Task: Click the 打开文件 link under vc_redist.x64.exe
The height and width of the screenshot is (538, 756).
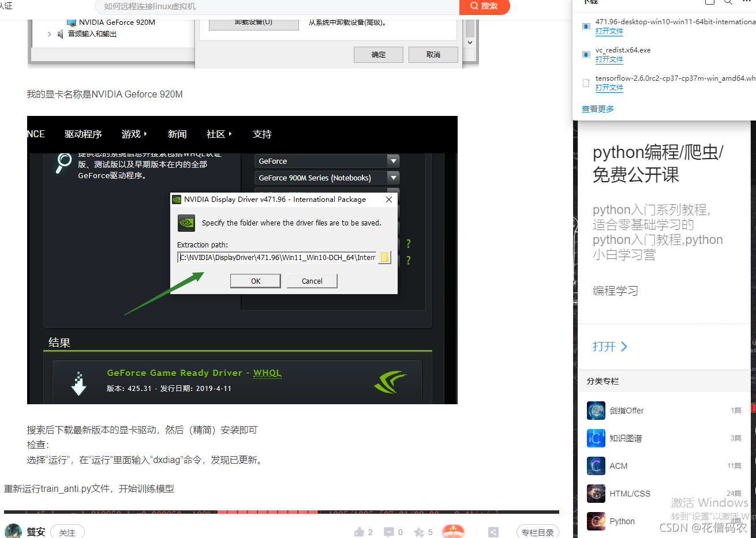Action: click(609, 59)
